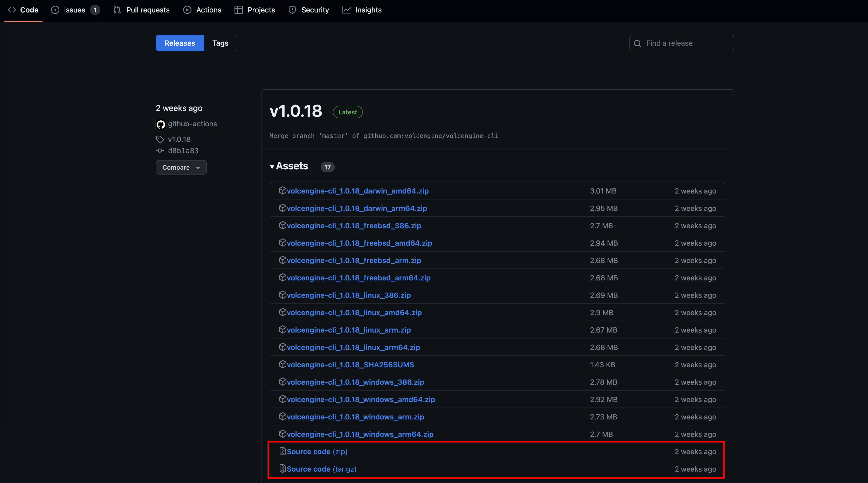Download windows_arm64.zip asset
868x483 pixels.
point(360,434)
